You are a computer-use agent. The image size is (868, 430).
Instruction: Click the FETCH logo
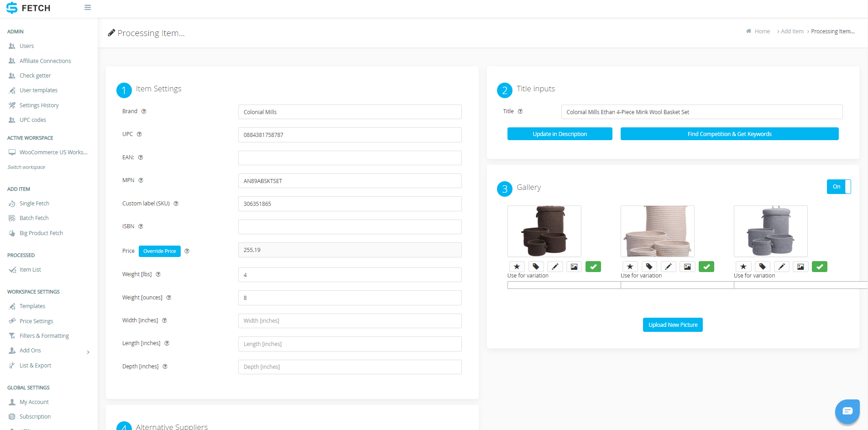point(28,8)
